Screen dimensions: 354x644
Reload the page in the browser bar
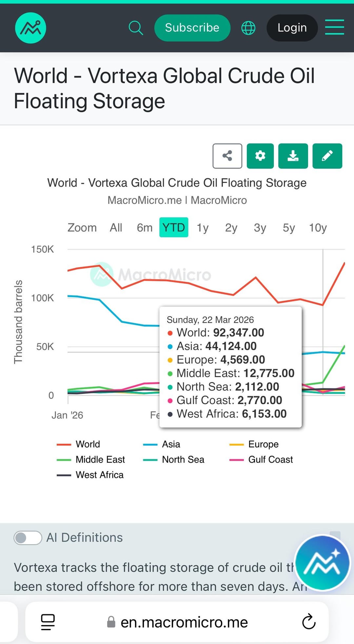pos(308,622)
